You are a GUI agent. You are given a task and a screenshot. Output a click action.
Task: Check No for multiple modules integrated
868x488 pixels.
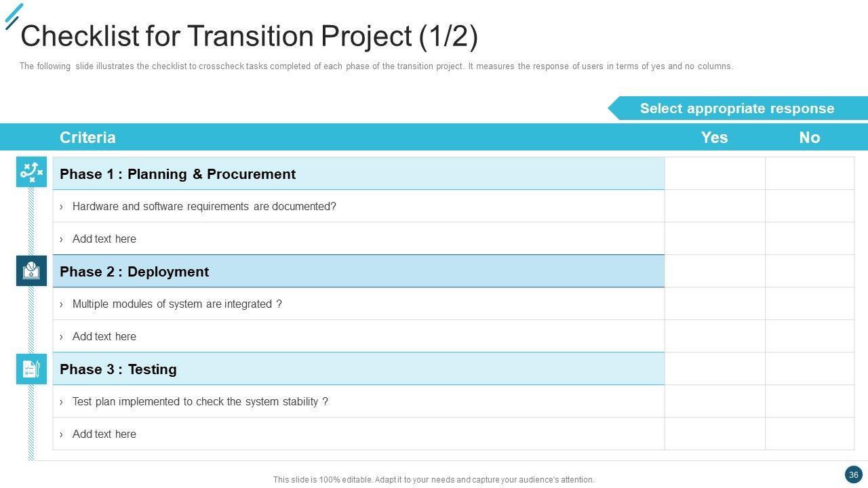[810, 304]
